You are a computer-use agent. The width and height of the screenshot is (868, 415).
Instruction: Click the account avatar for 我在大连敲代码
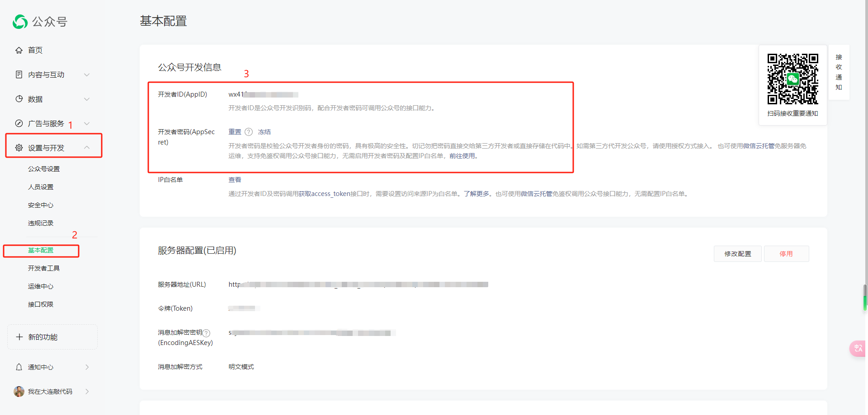[19, 392]
